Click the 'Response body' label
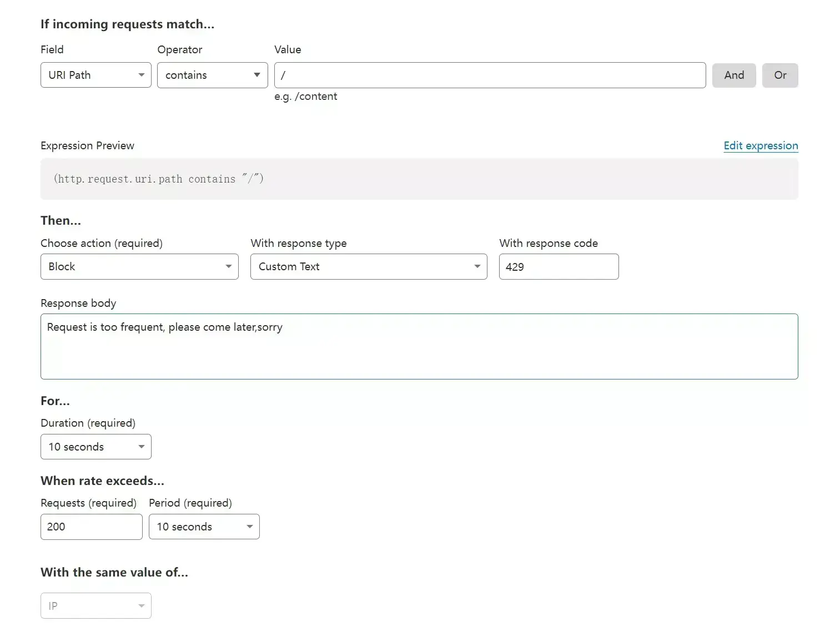The height and width of the screenshot is (632, 840). (78, 303)
